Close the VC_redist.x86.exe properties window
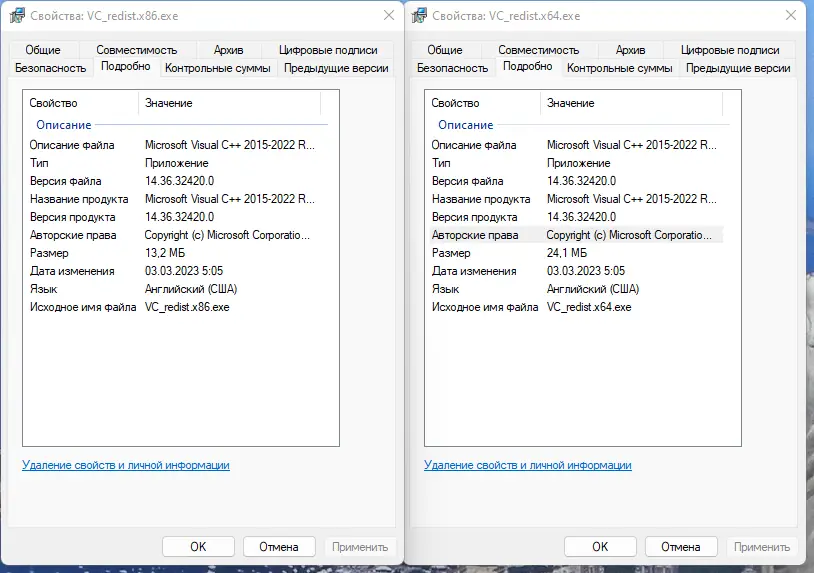This screenshot has height=573, width=814. click(388, 16)
